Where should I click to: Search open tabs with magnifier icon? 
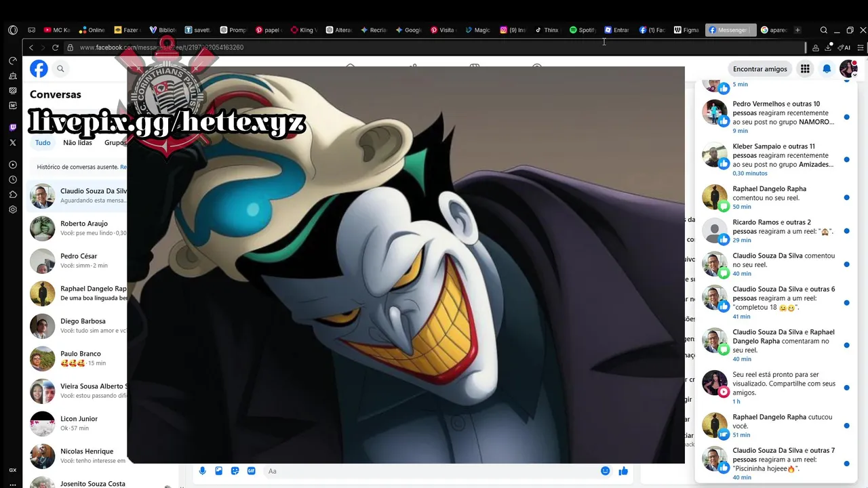pyautogui.click(x=823, y=30)
